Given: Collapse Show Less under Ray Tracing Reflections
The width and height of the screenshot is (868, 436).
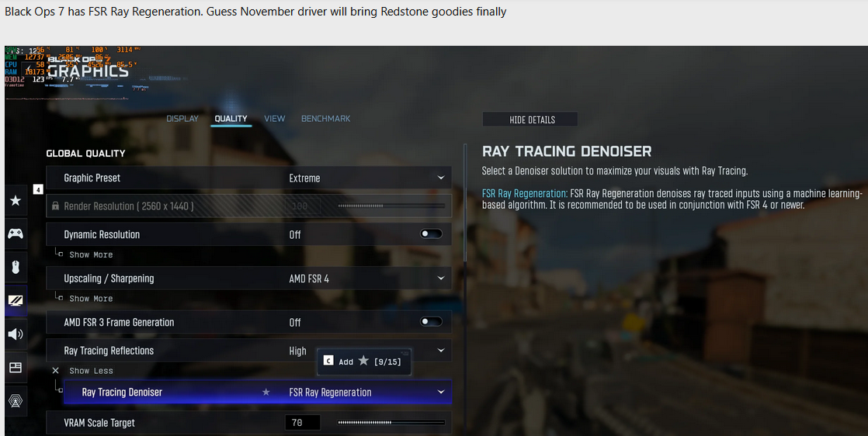Looking at the screenshot, I should pos(91,371).
